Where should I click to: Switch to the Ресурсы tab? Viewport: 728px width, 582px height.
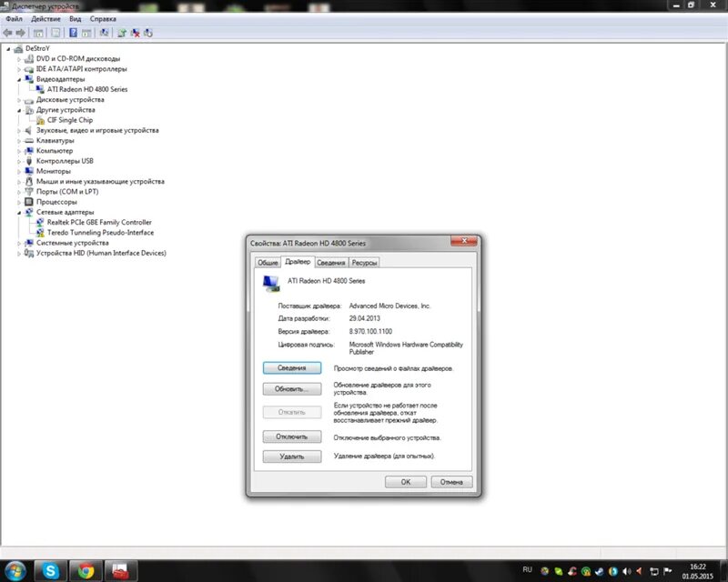364,263
